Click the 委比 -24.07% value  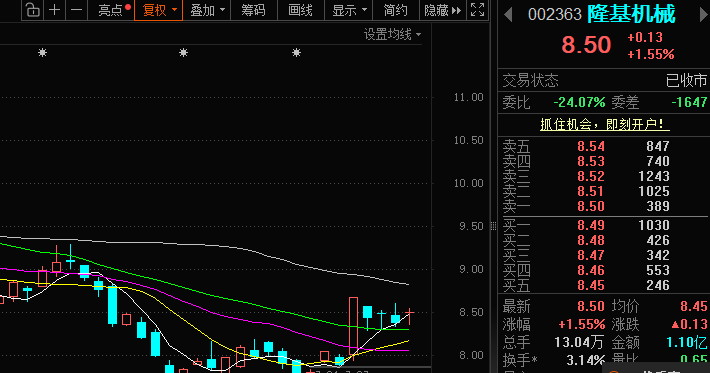coord(579,102)
